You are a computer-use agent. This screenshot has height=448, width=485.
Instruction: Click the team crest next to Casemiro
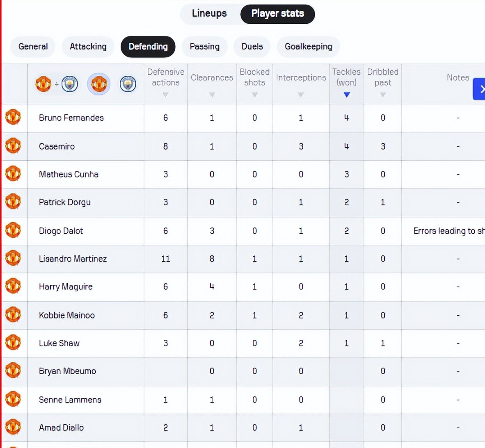pyautogui.click(x=13, y=146)
